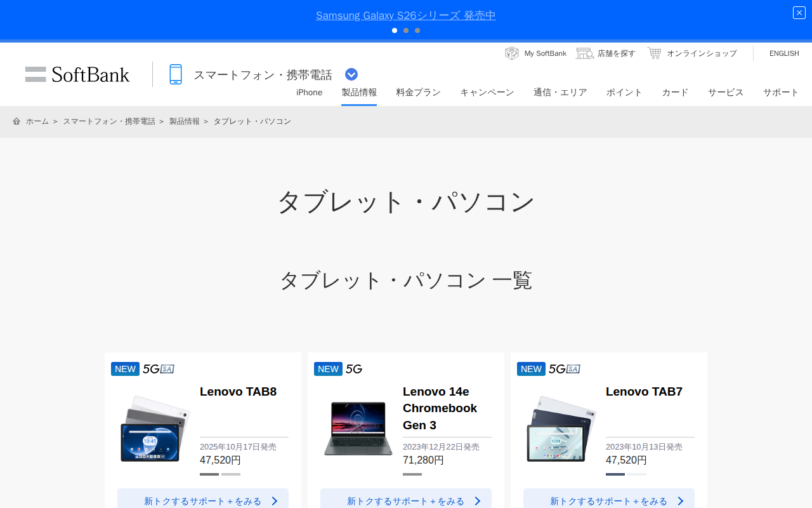This screenshot has height=508, width=812.
Task: Select the dark gray color for Lenovo TAB8
Action: (x=209, y=474)
